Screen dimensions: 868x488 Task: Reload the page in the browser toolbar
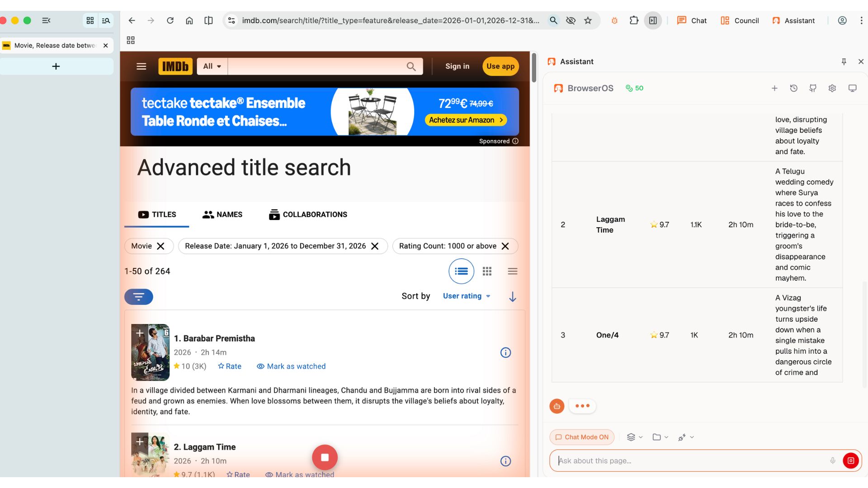coord(170,20)
